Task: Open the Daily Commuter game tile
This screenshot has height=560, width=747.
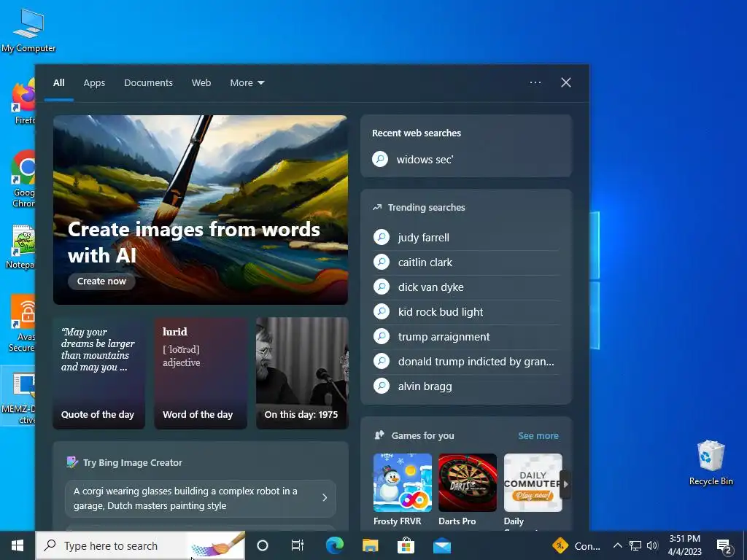Action: click(533, 490)
